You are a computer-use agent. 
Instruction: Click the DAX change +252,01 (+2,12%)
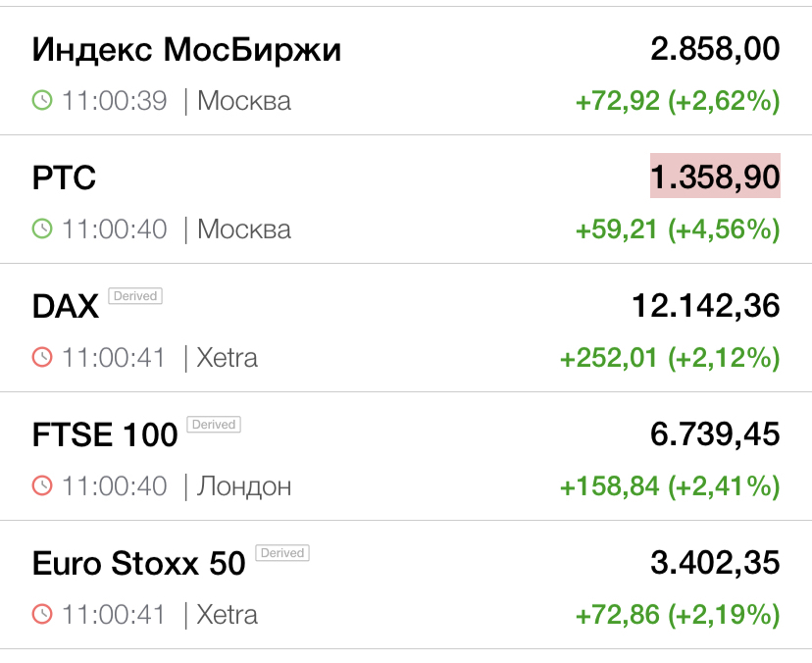click(x=669, y=358)
